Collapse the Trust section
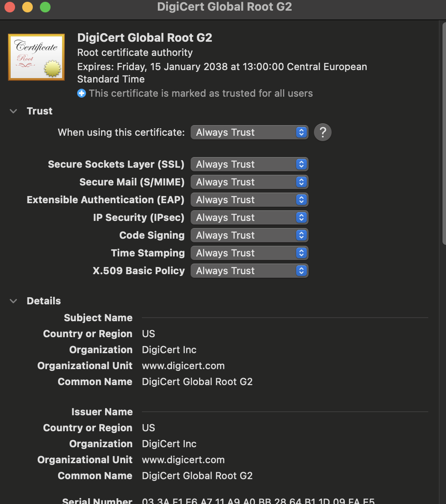446x504 pixels. 13,111
